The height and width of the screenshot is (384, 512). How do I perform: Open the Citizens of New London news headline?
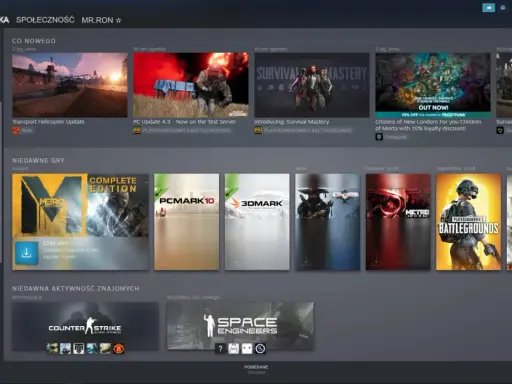click(428, 125)
